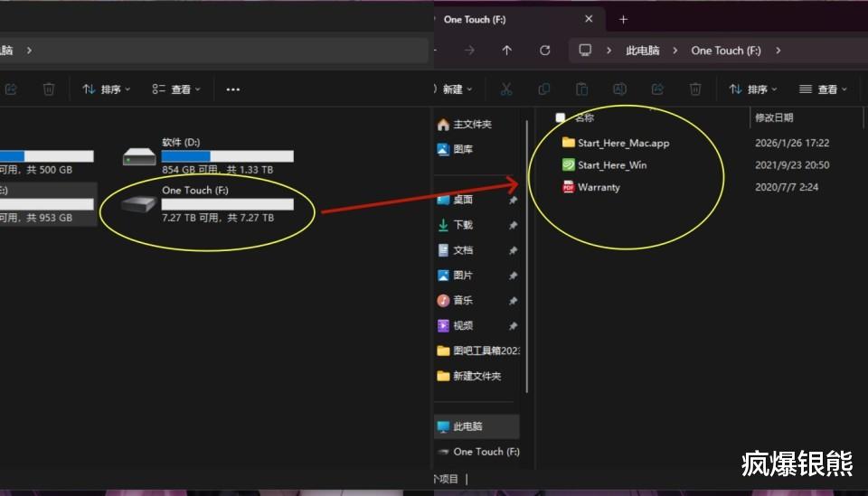The height and width of the screenshot is (496, 868).
Task: Click the date 2021/9/23 20:50
Action: click(792, 164)
